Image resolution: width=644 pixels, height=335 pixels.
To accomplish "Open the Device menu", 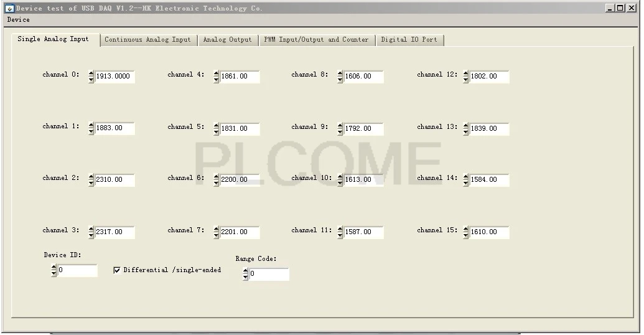I will (18, 20).
